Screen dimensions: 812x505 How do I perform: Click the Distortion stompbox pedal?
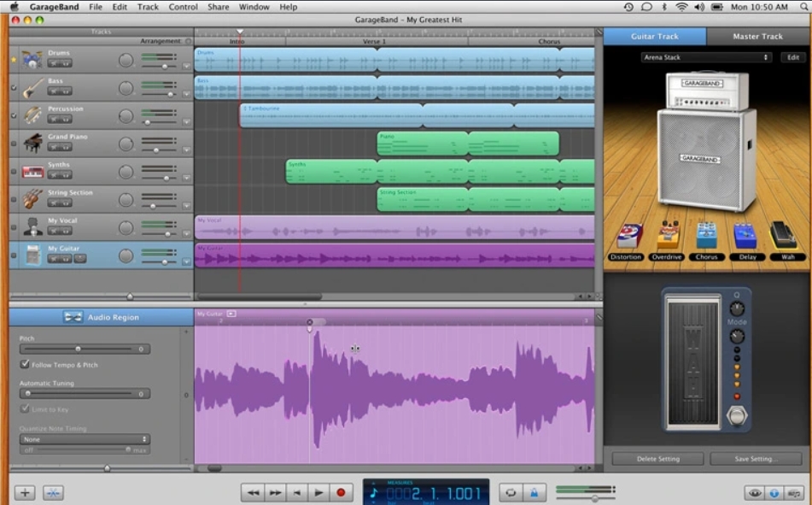[629, 236]
